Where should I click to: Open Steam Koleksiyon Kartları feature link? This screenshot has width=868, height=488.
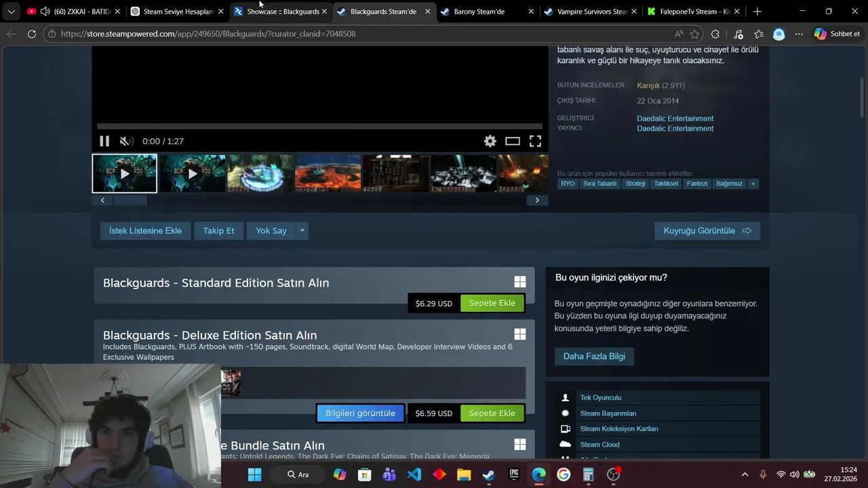pyautogui.click(x=619, y=429)
